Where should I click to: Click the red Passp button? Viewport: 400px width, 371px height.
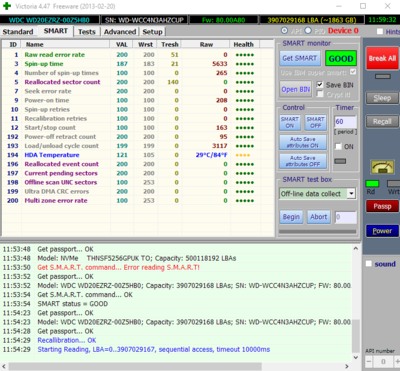click(x=382, y=206)
